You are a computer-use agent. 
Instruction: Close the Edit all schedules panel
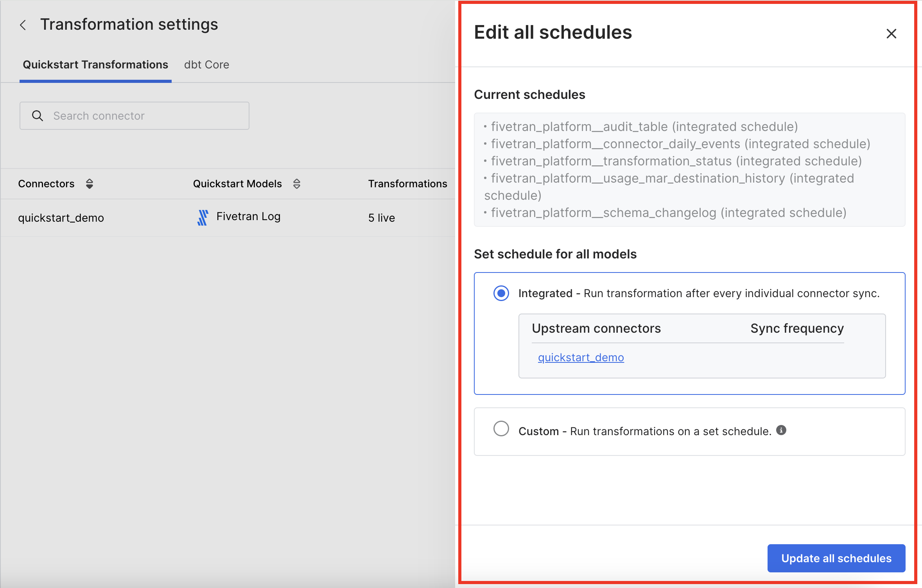(x=891, y=34)
